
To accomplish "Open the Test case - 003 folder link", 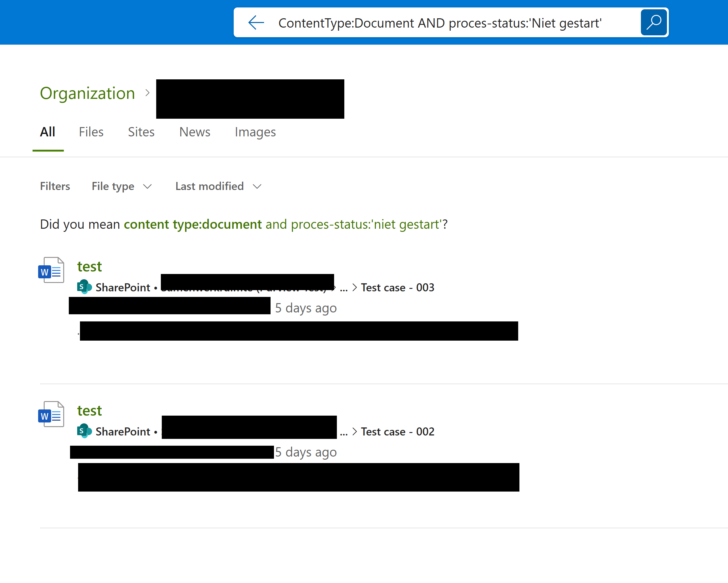I will point(397,287).
